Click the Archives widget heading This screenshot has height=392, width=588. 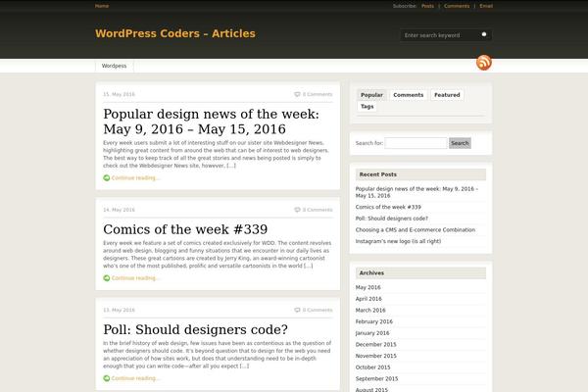(420, 273)
